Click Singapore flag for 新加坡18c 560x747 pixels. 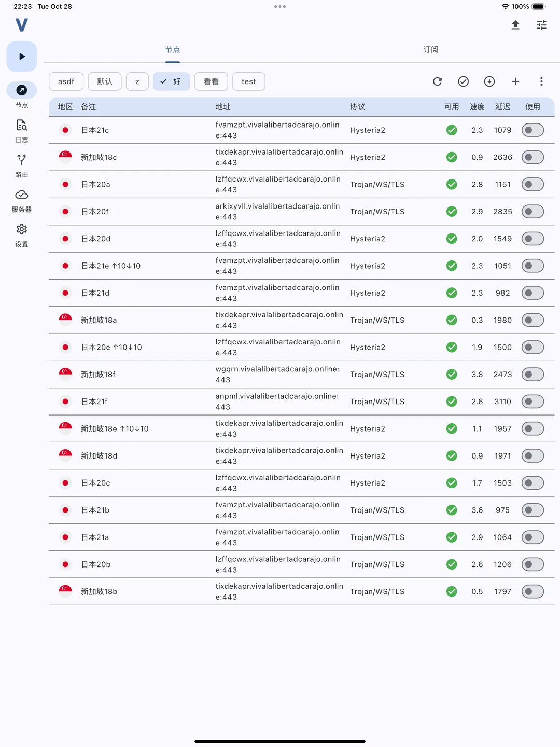pos(65,157)
